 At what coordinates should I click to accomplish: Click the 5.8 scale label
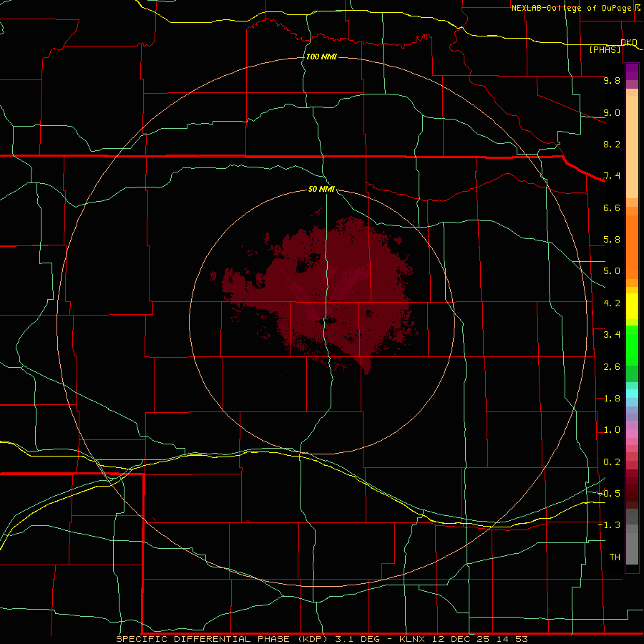coord(612,240)
